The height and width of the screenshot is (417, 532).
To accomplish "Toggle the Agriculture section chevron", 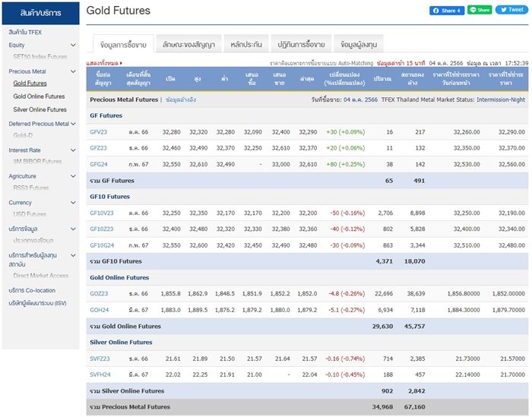I will 74,176.
